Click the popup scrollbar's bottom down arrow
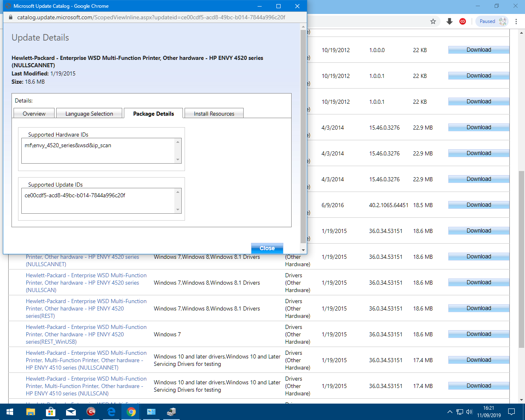 pyautogui.click(x=303, y=250)
